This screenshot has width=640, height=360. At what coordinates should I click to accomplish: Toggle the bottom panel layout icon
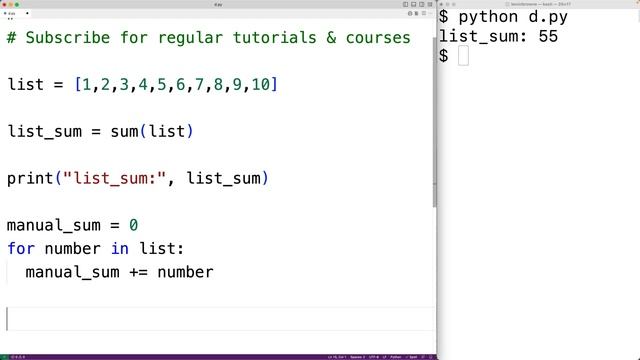click(x=413, y=4)
